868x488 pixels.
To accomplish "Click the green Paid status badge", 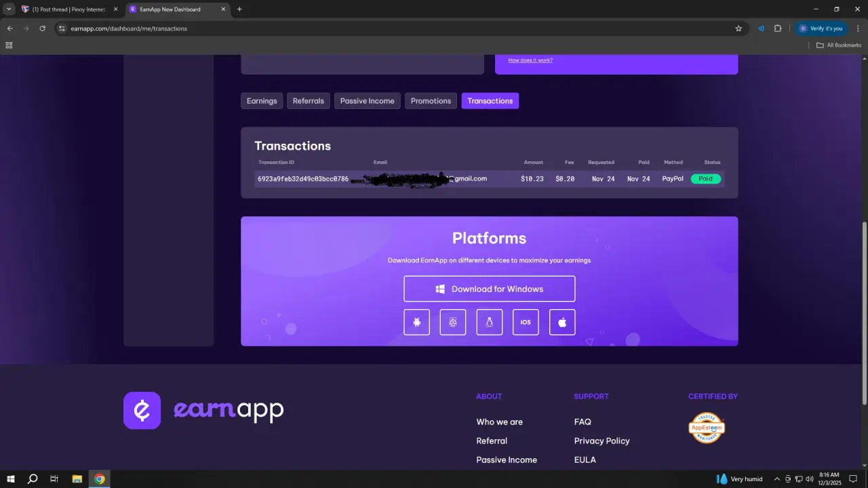I will pyautogui.click(x=706, y=179).
